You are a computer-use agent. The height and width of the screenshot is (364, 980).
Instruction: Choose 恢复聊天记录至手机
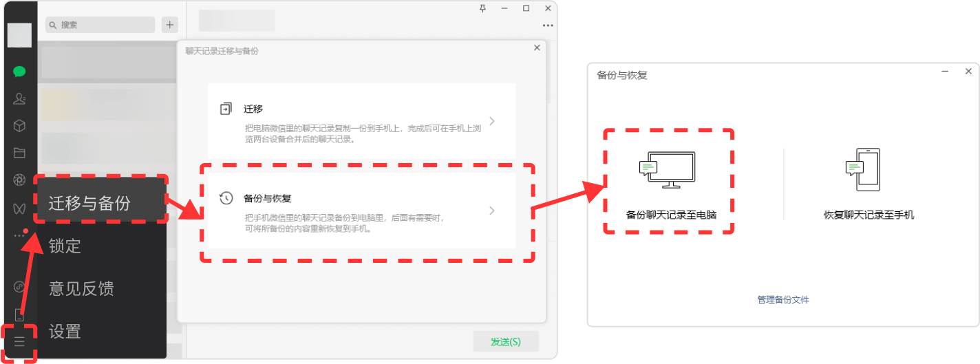869,215
